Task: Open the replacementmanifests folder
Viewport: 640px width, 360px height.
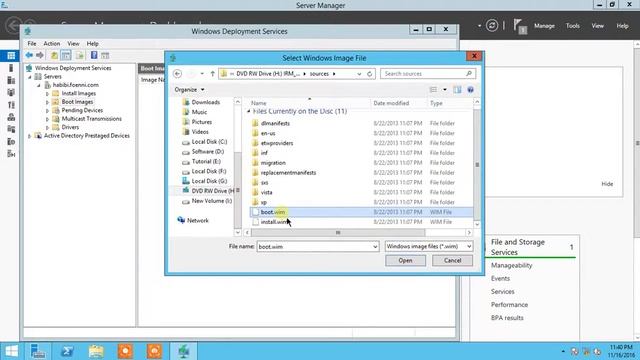Action: tap(288, 172)
